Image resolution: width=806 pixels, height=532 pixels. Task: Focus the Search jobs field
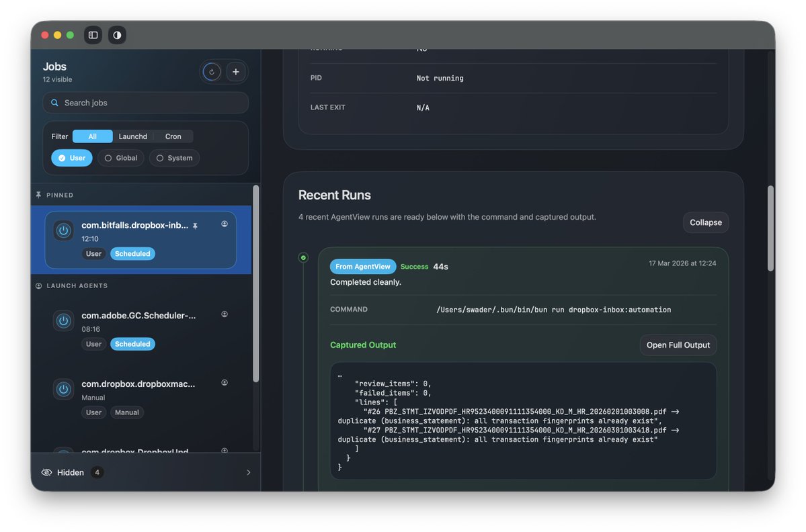coord(145,103)
